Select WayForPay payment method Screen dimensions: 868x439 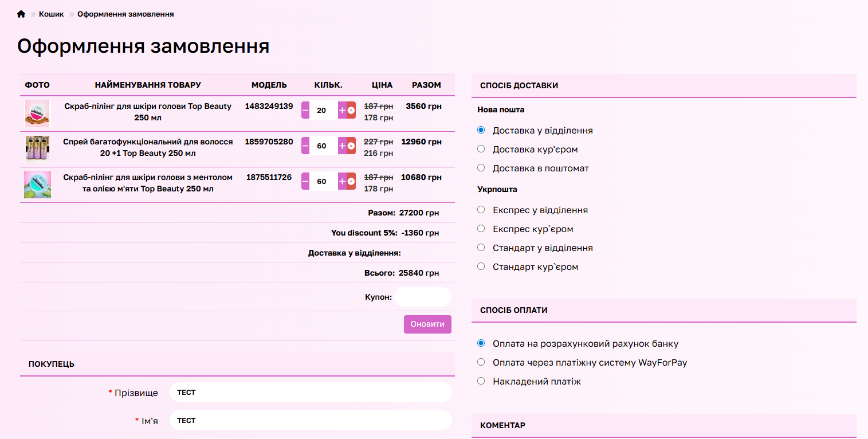[481, 362]
